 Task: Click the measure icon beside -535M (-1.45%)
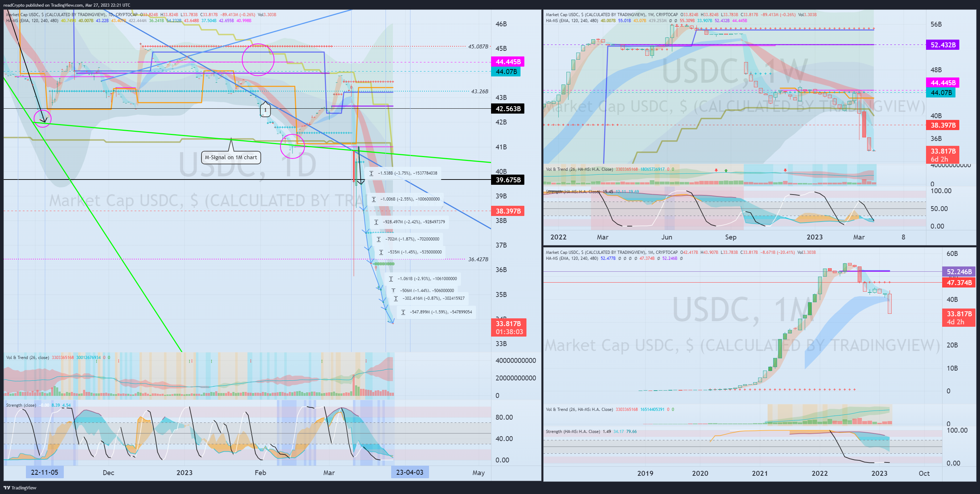click(x=381, y=252)
